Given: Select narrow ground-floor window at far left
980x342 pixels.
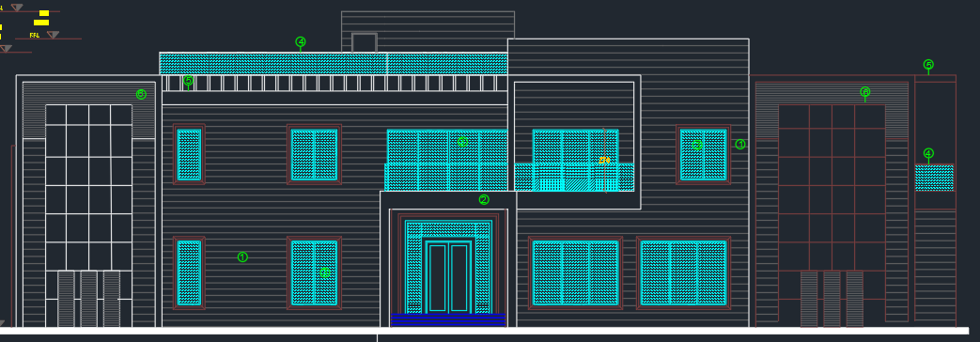Looking at the screenshot, I should pos(190,272).
